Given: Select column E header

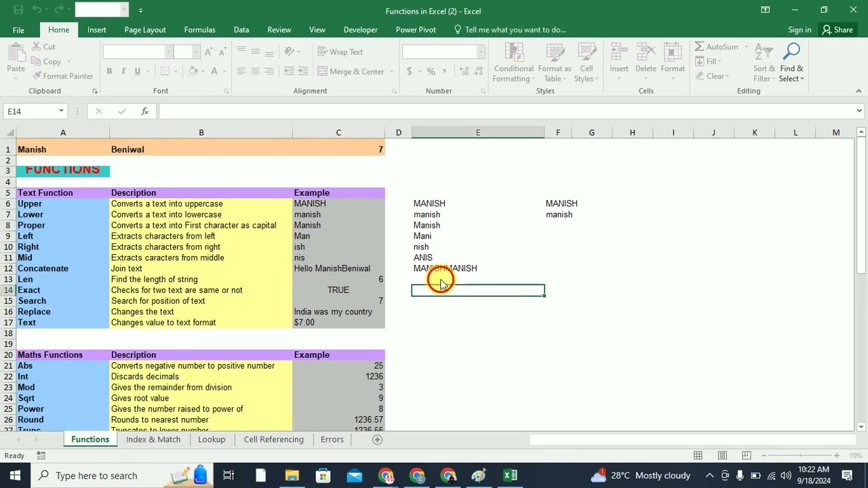Looking at the screenshot, I should tap(477, 133).
